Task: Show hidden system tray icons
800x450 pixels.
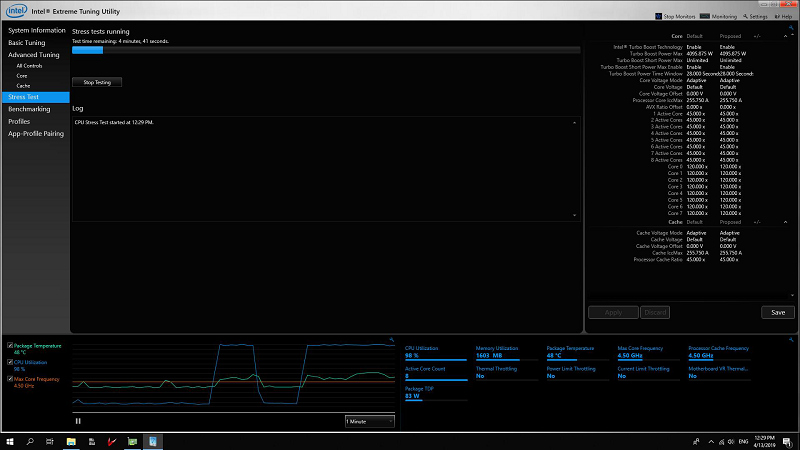Action: click(711, 442)
